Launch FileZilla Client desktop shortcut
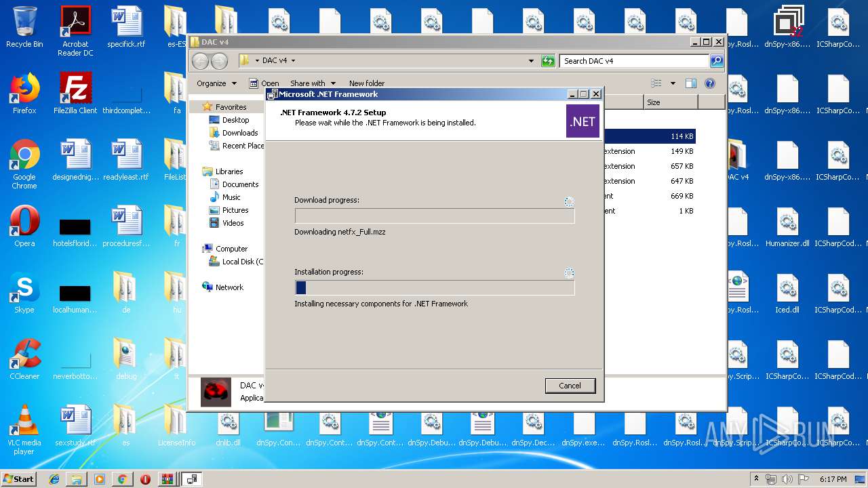Screen dimensions: 868x488 pyautogui.click(x=75, y=94)
